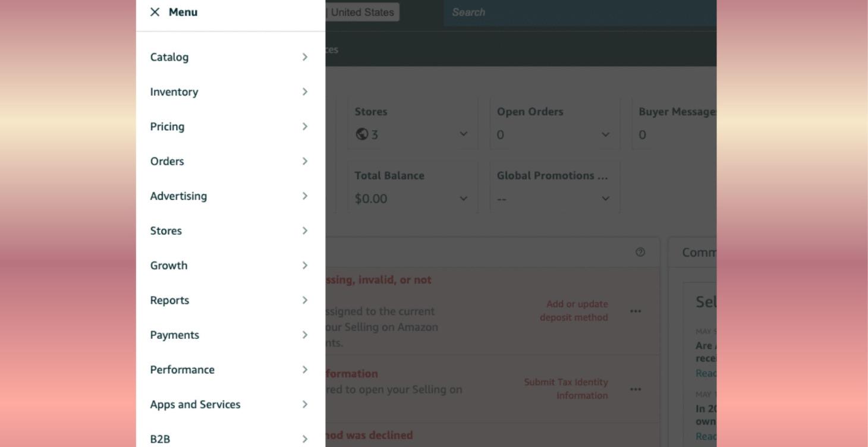Open the Total Balance dropdown
Image resolution: width=868 pixels, height=447 pixels.
(x=463, y=199)
